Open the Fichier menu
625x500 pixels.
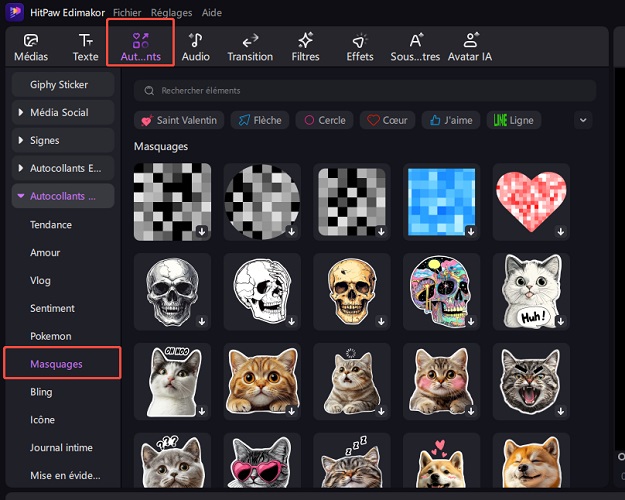pos(126,12)
